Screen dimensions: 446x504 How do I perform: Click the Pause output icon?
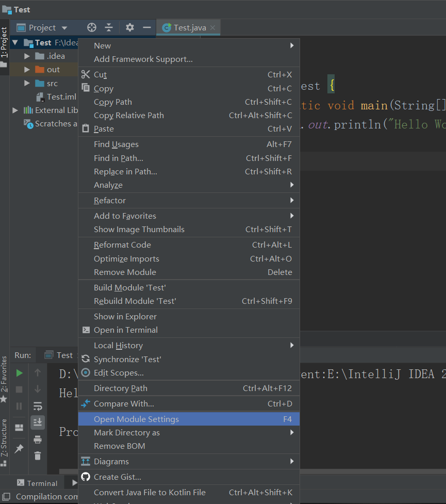(x=19, y=407)
